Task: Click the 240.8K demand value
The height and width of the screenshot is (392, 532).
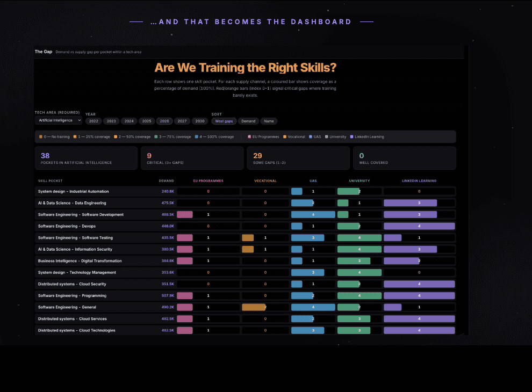Action: pos(168,191)
